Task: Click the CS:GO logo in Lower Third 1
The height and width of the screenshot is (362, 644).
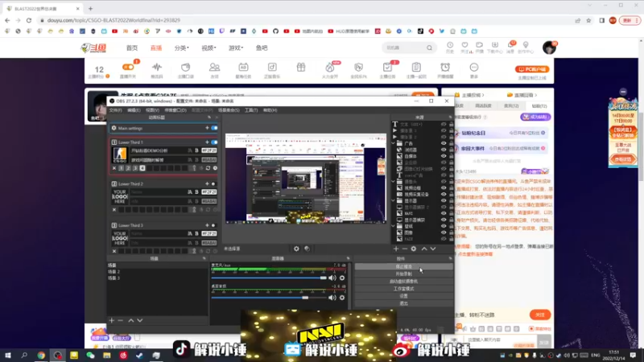Action: [120, 154]
